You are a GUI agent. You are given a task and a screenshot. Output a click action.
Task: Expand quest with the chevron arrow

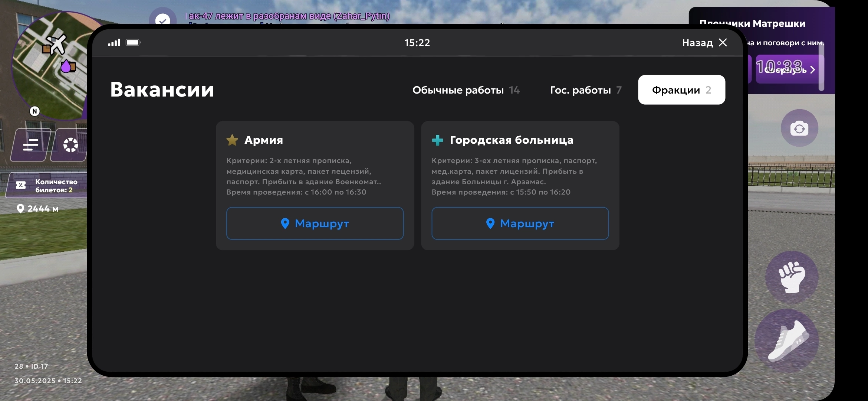click(x=812, y=70)
